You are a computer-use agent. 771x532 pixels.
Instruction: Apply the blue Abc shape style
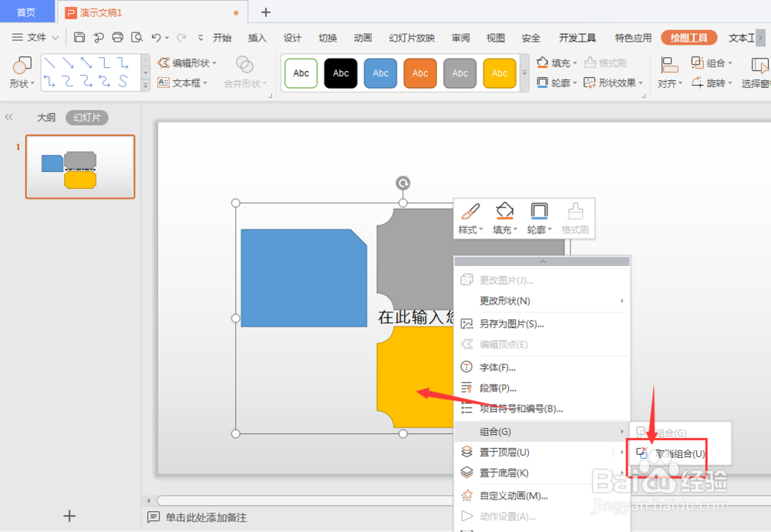(x=381, y=73)
